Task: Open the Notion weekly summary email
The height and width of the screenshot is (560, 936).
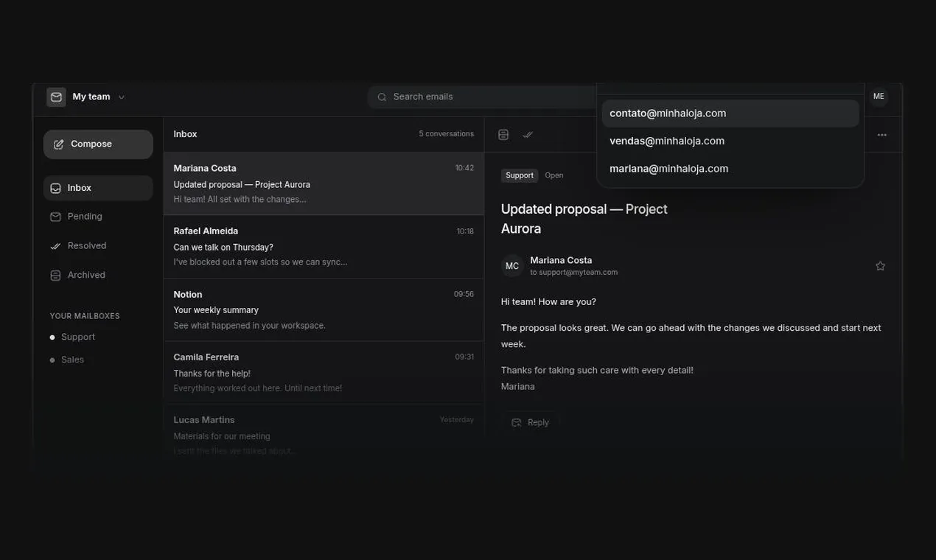Action: (324, 309)
